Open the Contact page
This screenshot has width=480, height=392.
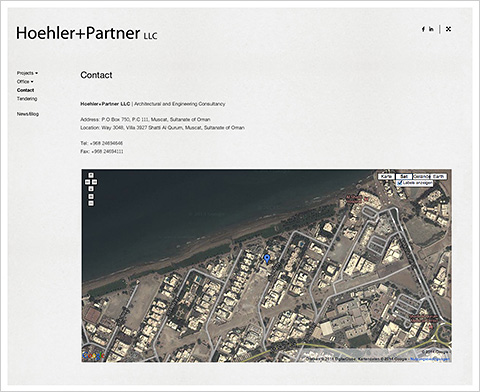click(25, 90)
